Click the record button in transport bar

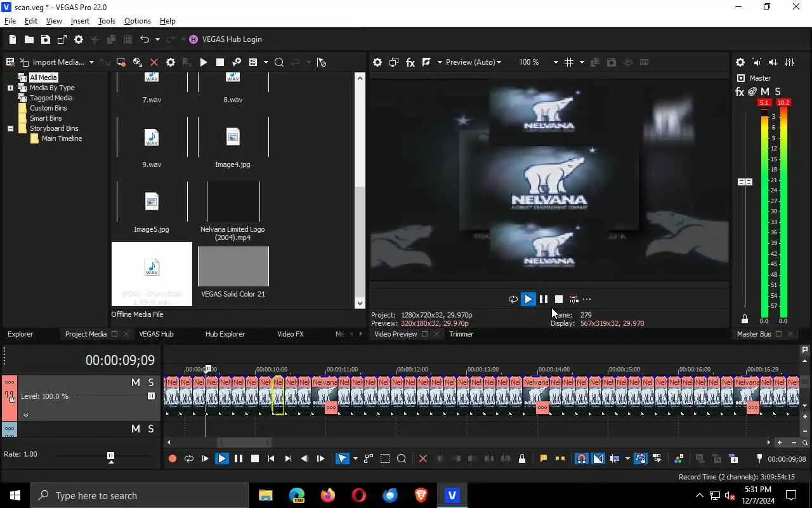[x=173, y=458]
